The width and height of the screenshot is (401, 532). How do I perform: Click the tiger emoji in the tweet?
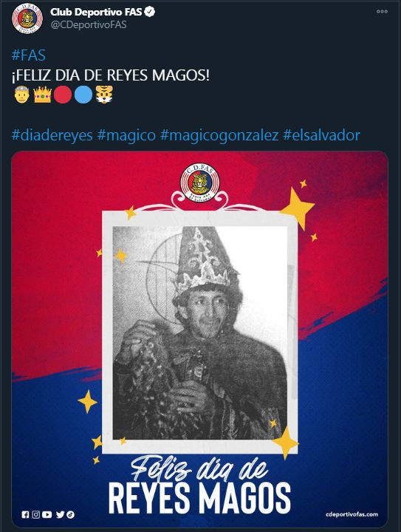point(104,95)
